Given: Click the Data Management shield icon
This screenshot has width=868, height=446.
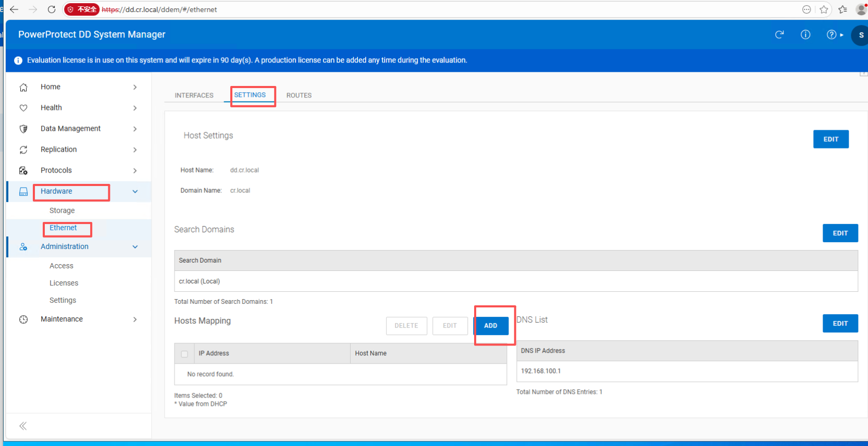Looking at the screenshot, I should click(23, 129).
